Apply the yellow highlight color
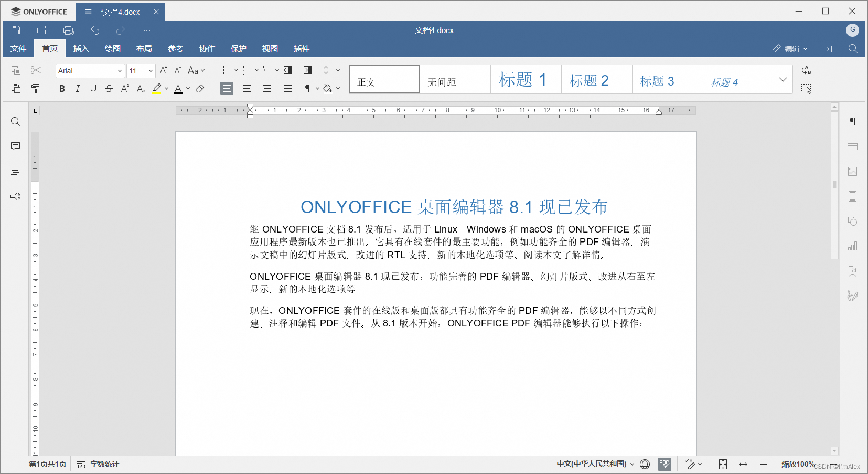The width and height of the screenshot is (868, 474). (x=157, y=89)
